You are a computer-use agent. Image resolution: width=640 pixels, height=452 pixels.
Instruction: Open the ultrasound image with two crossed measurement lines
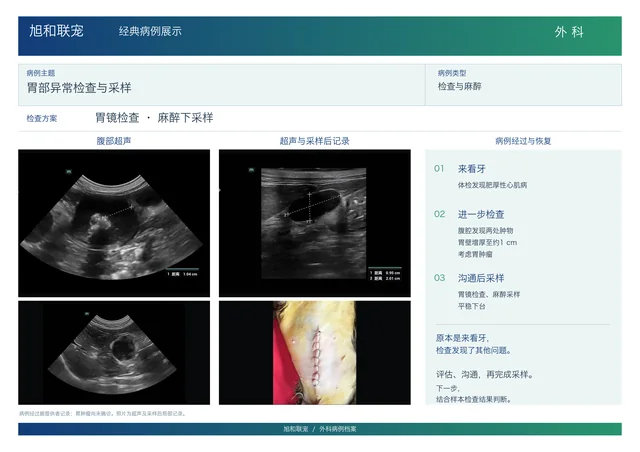point(315,223)
